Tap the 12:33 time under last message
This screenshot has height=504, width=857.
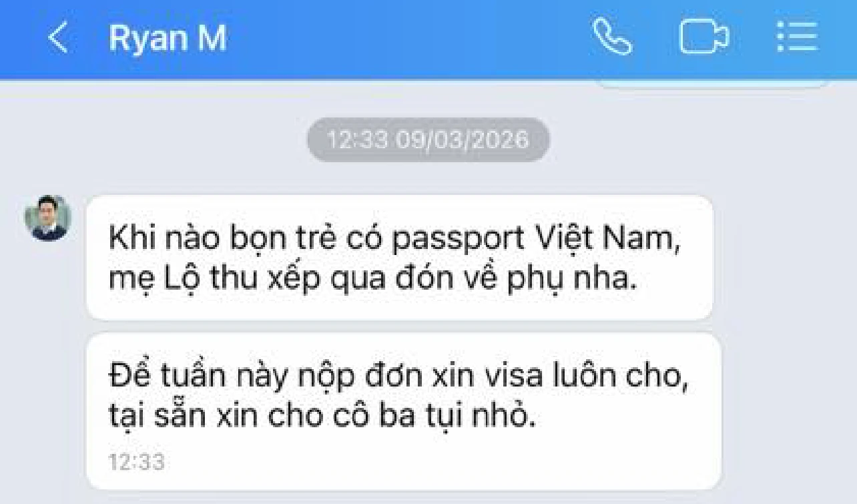136,463
